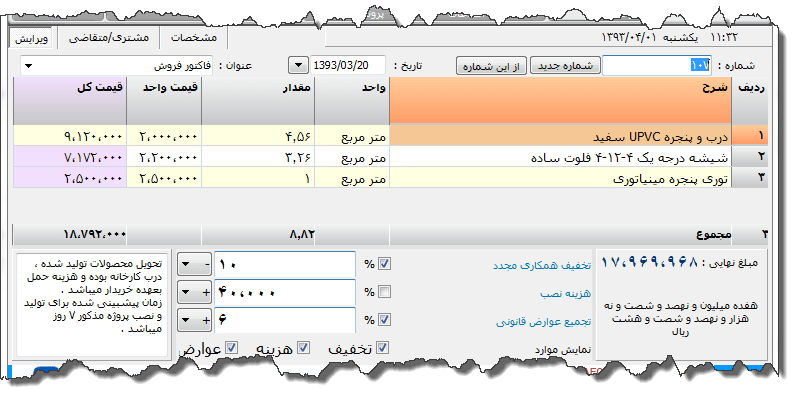Click the notes text box about تحویل محصولات
This screenshot has height=401, width=795.
(x=92, y=305)
